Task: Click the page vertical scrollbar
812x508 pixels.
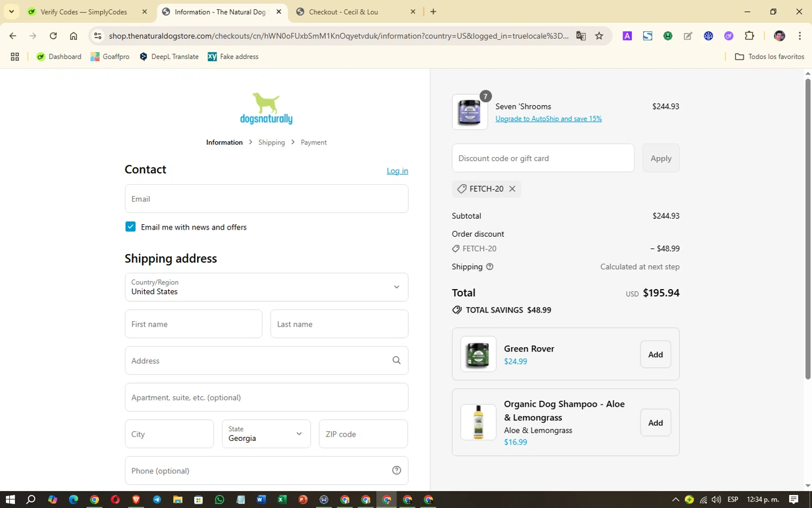Action: [808, 228]
